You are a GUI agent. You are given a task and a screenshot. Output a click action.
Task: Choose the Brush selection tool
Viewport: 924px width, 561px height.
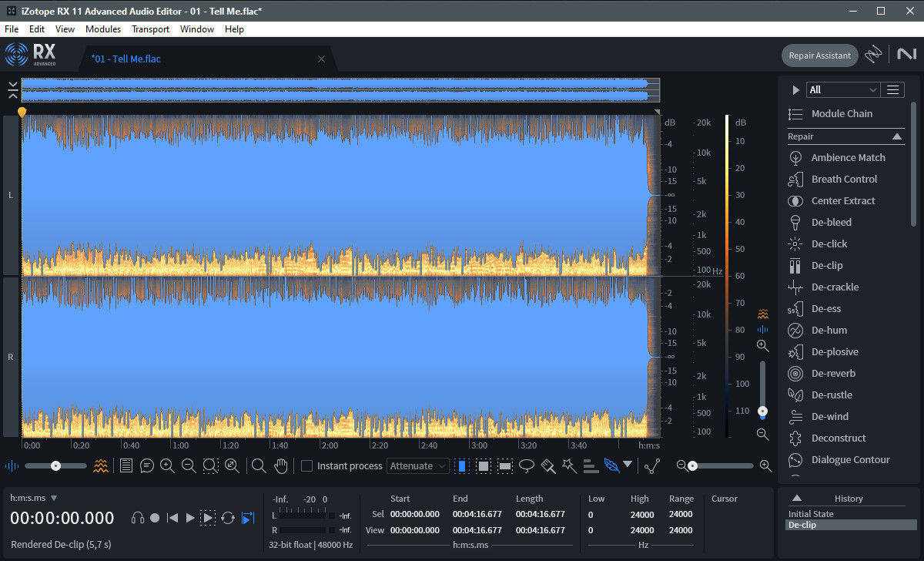click(548, 465)
